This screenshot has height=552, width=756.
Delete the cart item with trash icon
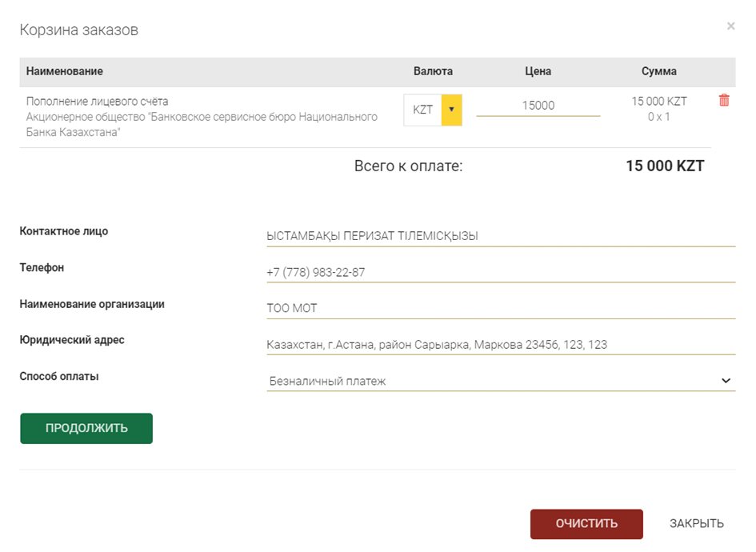tap(724, 101)
